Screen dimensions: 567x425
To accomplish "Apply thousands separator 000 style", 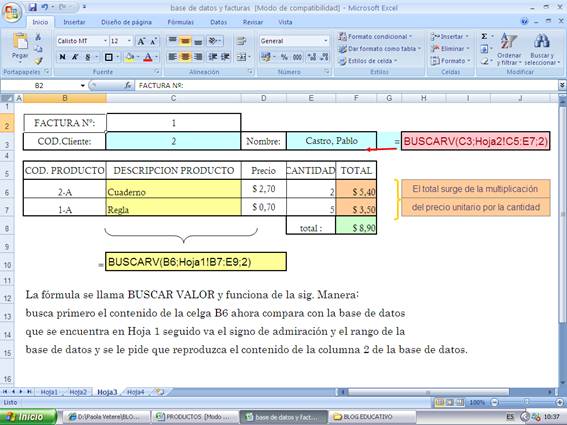I will [297, 57].
